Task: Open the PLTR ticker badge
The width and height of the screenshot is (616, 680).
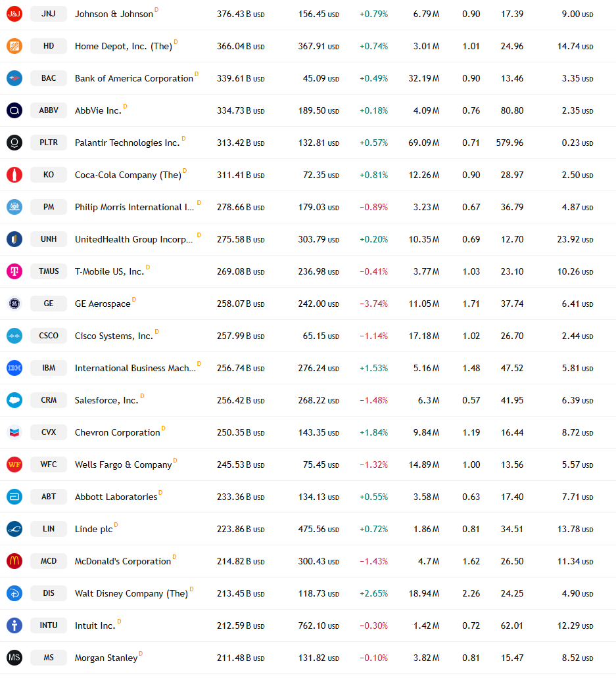Action: coord(49,143)
